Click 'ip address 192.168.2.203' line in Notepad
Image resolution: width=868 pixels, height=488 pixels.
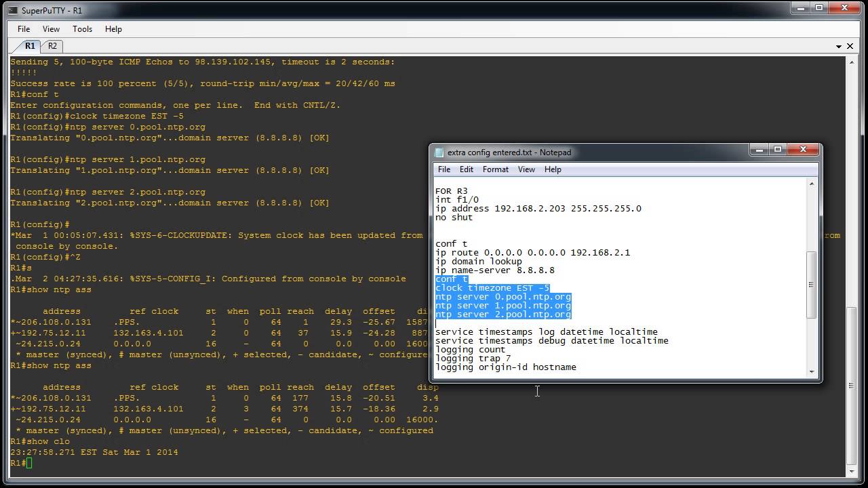coord(538,209)
